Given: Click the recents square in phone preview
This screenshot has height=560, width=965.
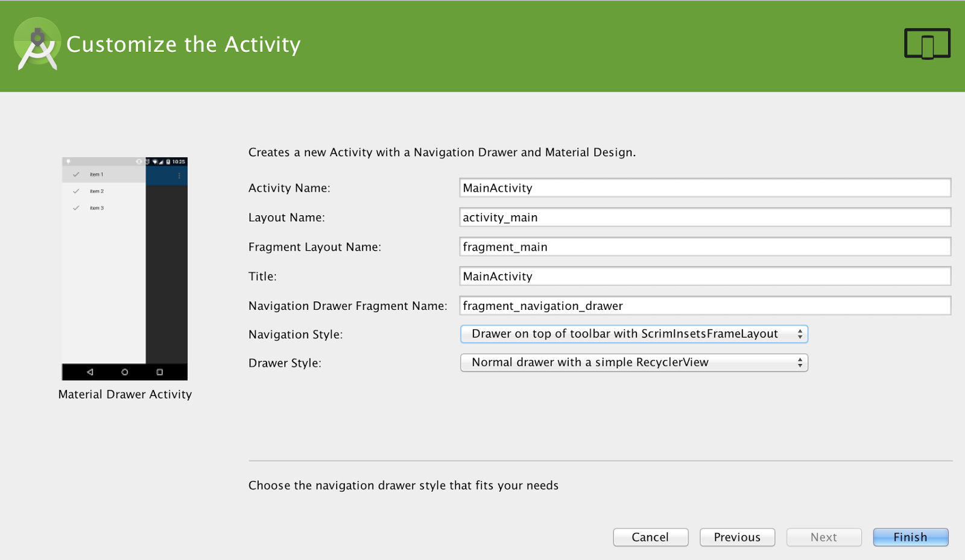Looking at the screenshot, I should [160, 372].
